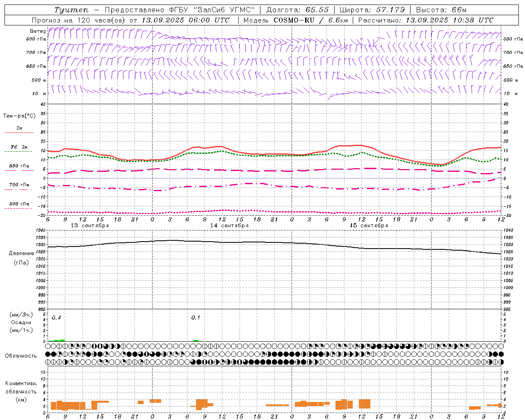Click the "(мм/3ч.)" precipitation unit label

point(21,315)
